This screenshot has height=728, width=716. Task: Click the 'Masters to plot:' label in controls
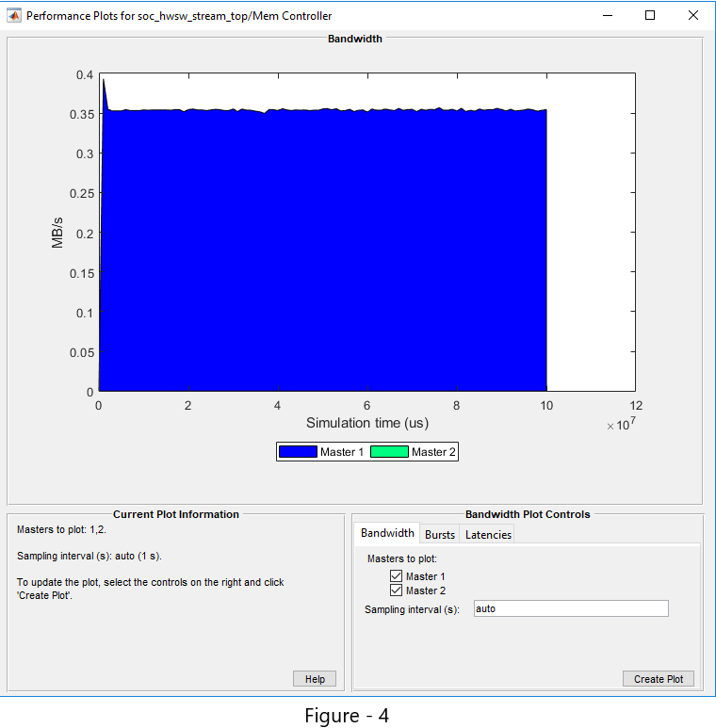(402, 558)
